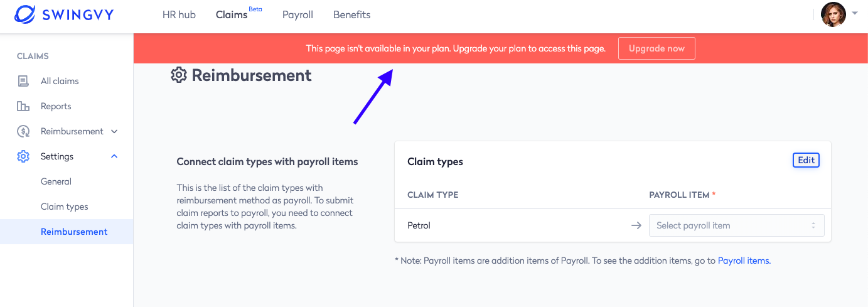The height and width of the screenshot is (307, 868).
Task: Follow the Payroll items link
Action: coord(744,261)
